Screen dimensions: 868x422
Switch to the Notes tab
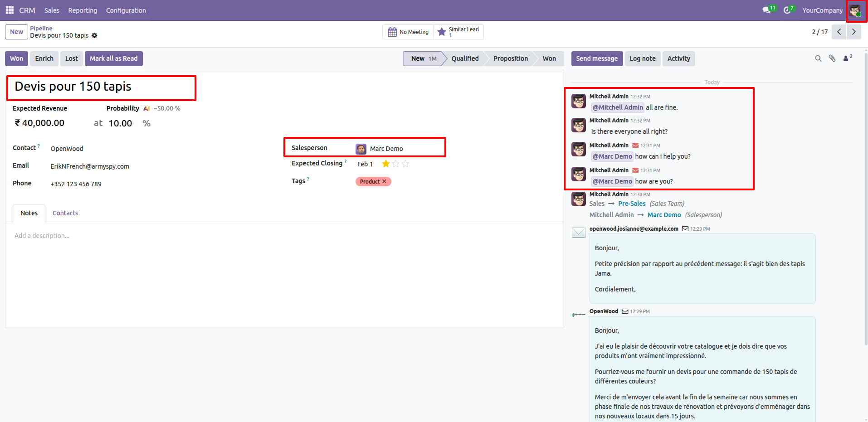point(29,213)
